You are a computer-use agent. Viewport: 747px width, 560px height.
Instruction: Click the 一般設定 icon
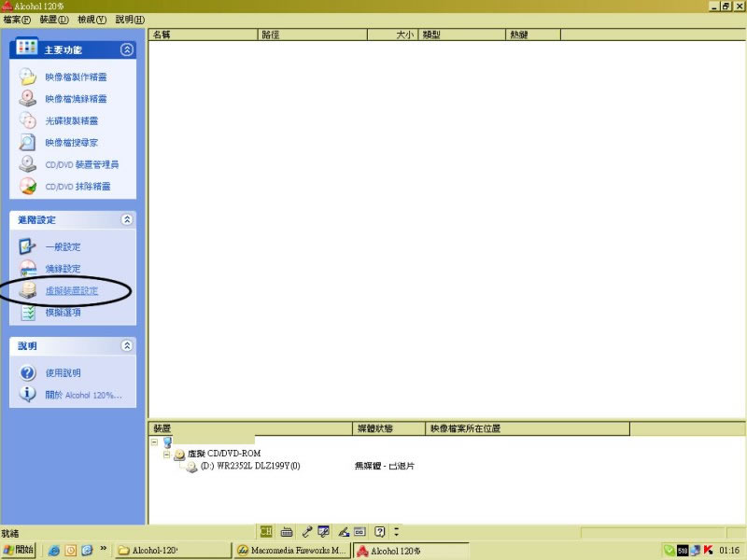pos(28,246)
